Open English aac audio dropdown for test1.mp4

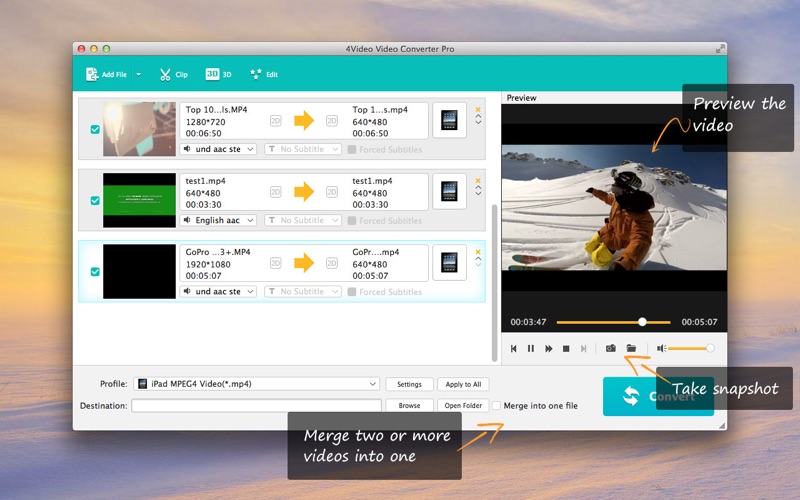pos(218,220)
